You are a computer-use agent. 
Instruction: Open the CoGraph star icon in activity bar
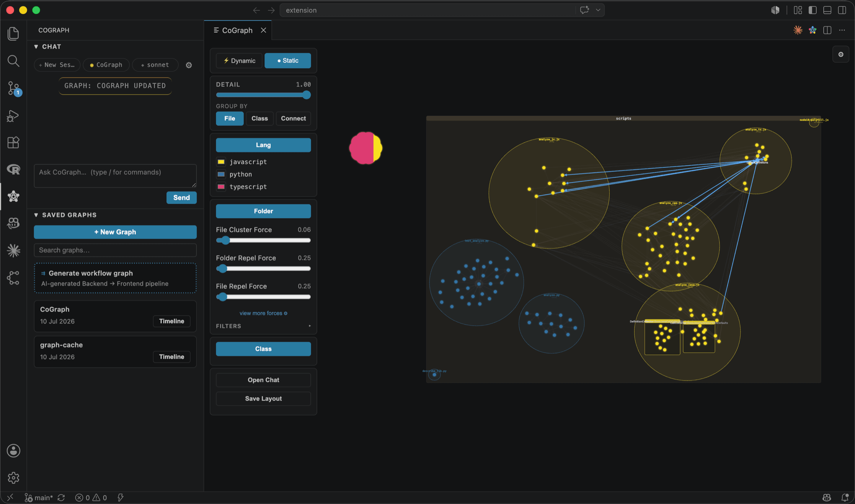click(x=13, y=197)
